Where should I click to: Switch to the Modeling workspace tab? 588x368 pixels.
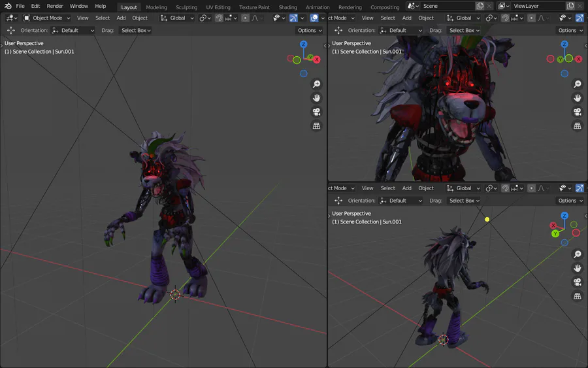(156, 7)
